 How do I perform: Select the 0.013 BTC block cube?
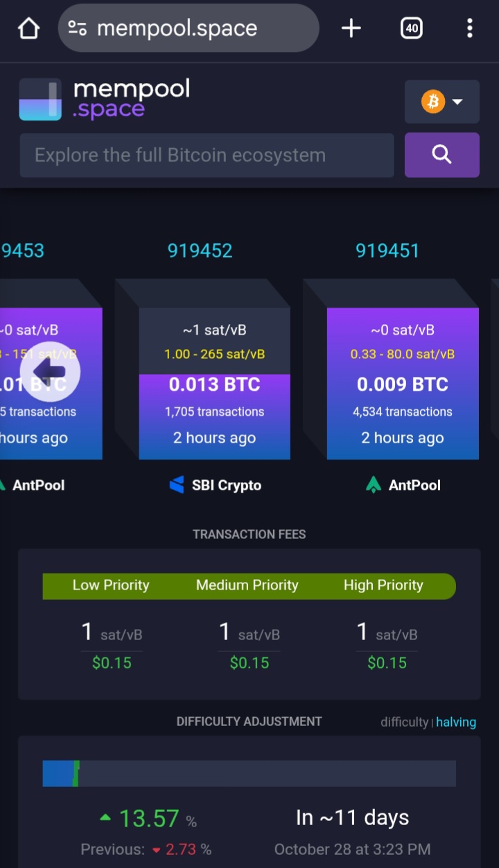tap(214, 383)
